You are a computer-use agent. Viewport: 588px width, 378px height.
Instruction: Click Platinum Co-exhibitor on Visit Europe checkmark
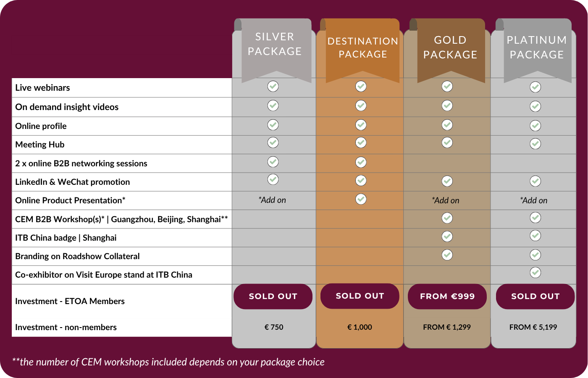click(x=535, y=273)
